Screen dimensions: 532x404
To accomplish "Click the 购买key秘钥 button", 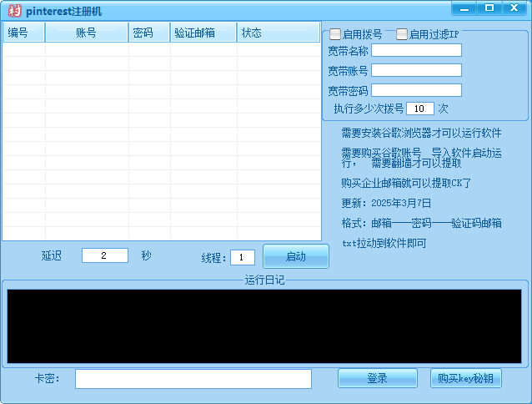I will (x=466, y=378).
